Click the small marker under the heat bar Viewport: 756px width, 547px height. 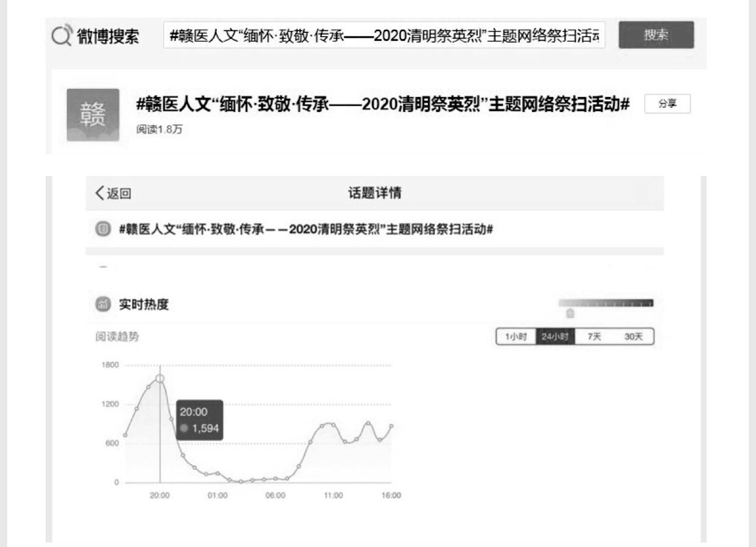pyautogui.click(x=570, y=313)
